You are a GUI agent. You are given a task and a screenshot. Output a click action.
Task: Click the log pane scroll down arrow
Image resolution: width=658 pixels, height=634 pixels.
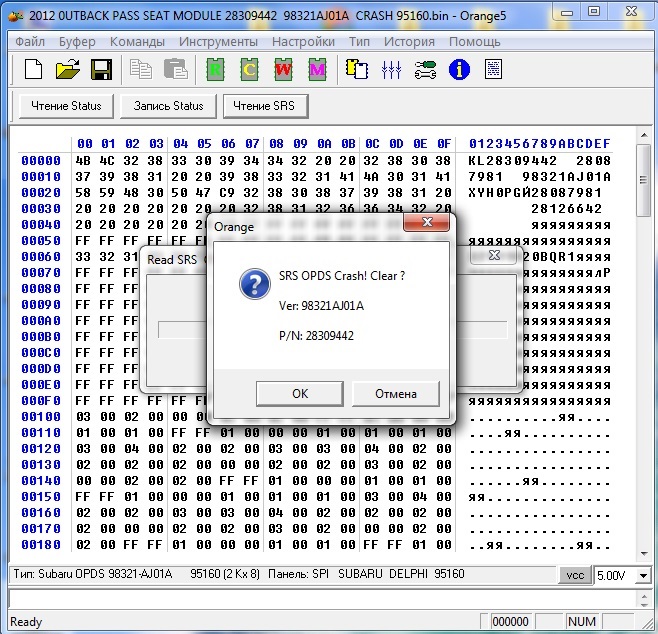pos(645,604)
